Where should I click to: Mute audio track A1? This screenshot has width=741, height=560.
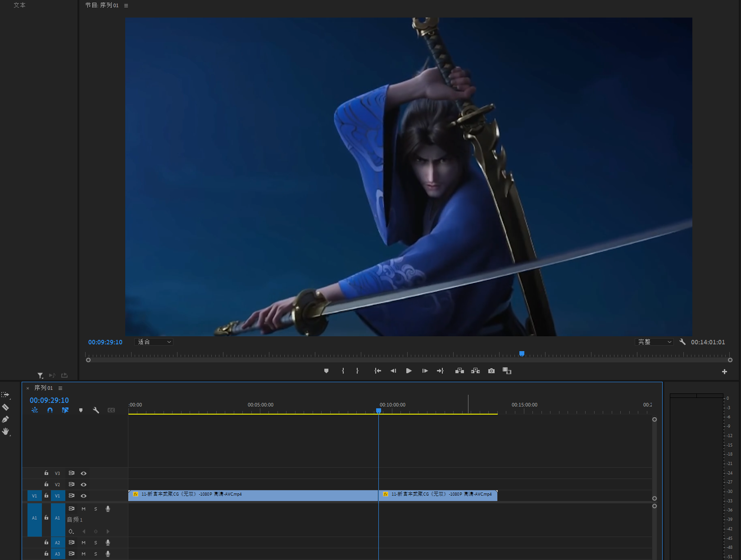click(x=83, y=509)
